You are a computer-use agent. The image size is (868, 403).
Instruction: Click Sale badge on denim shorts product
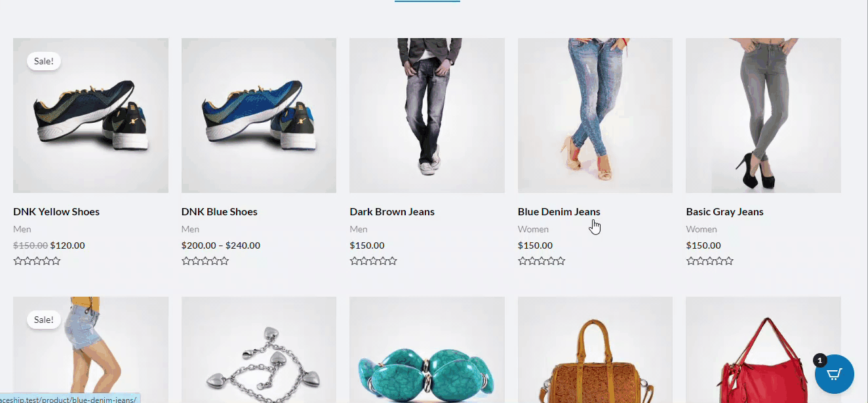click(44, 320)
